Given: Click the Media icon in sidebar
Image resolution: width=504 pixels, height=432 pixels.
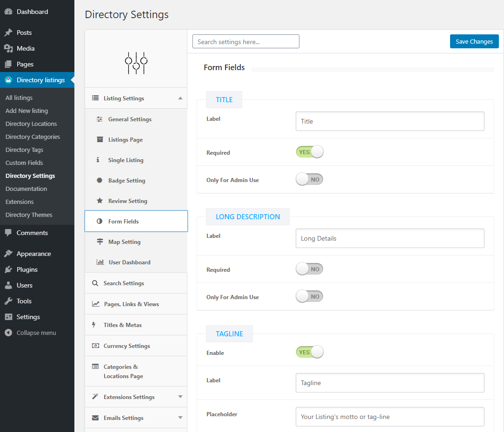Looking at the screenshot, I should [8, 48].
